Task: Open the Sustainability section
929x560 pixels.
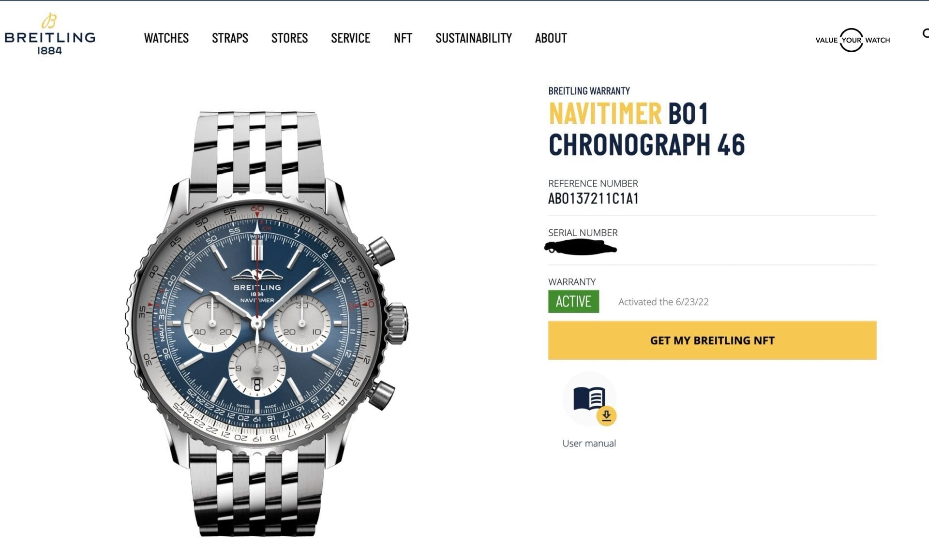Action: click(x=473, y=38)
